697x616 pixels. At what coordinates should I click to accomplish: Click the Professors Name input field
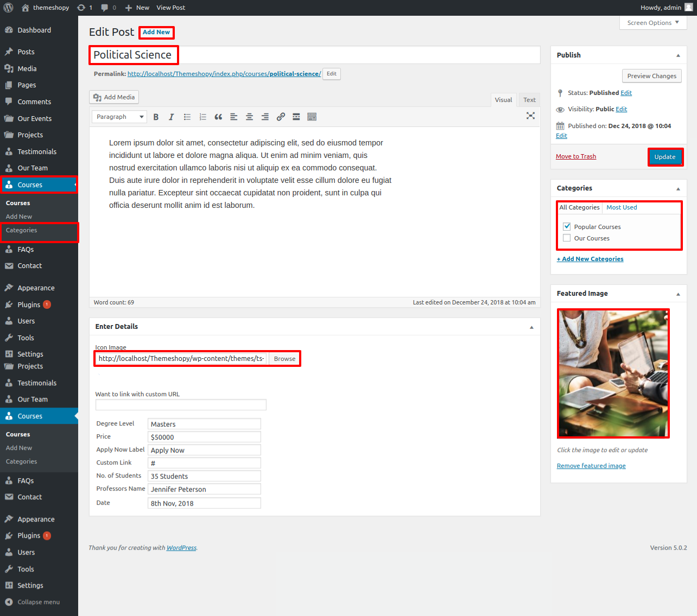[204, 489]
